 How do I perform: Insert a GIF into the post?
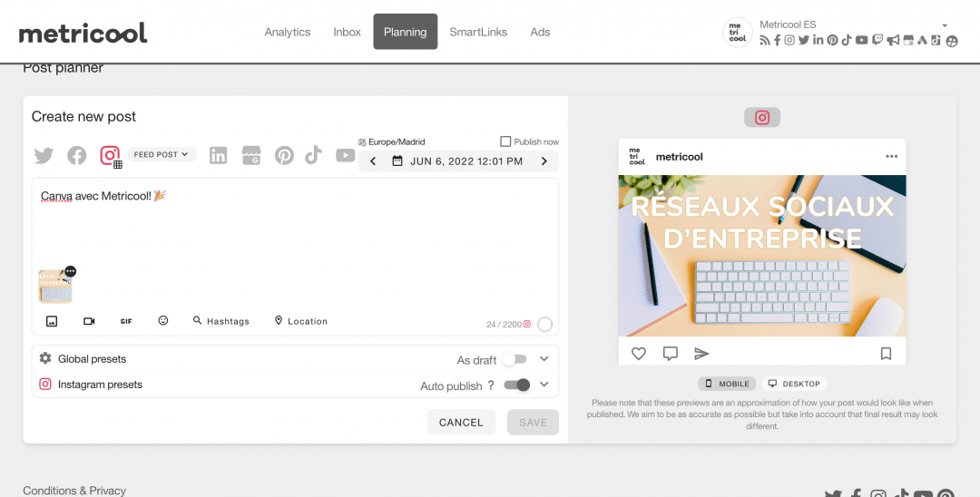click(126, 321)
